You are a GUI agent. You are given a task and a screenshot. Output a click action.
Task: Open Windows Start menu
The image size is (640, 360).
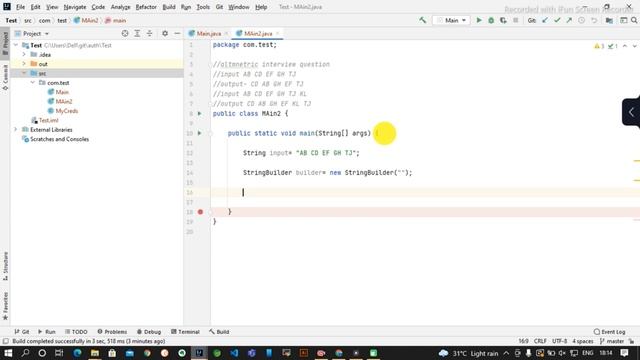pos(8,353)
